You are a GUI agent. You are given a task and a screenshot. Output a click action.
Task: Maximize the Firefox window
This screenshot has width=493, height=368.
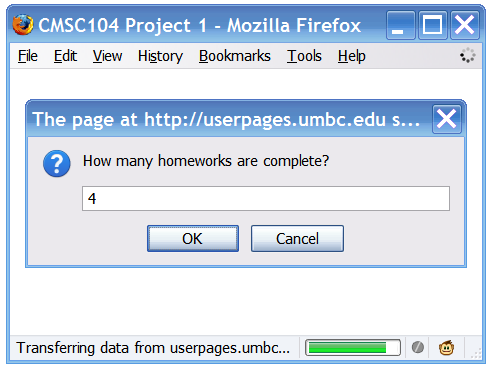433,25
